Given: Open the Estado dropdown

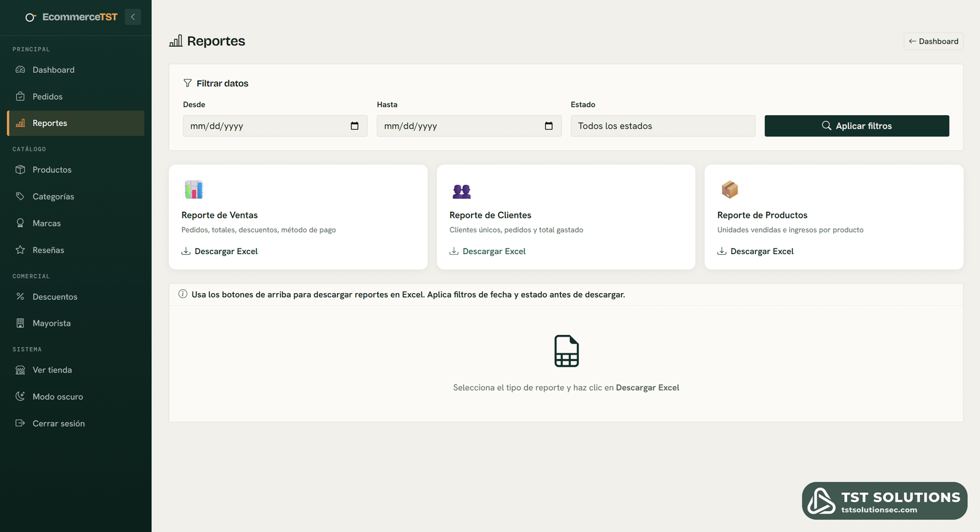Looking at the screenshot, I should tap(663, 126).
